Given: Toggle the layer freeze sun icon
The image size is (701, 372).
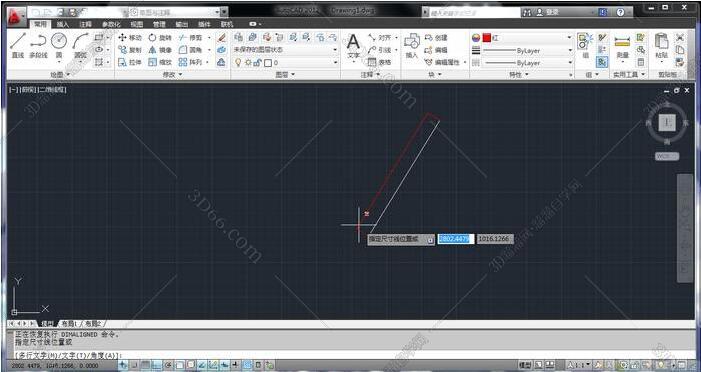Looking at the screenshot, I should [248, 63].
